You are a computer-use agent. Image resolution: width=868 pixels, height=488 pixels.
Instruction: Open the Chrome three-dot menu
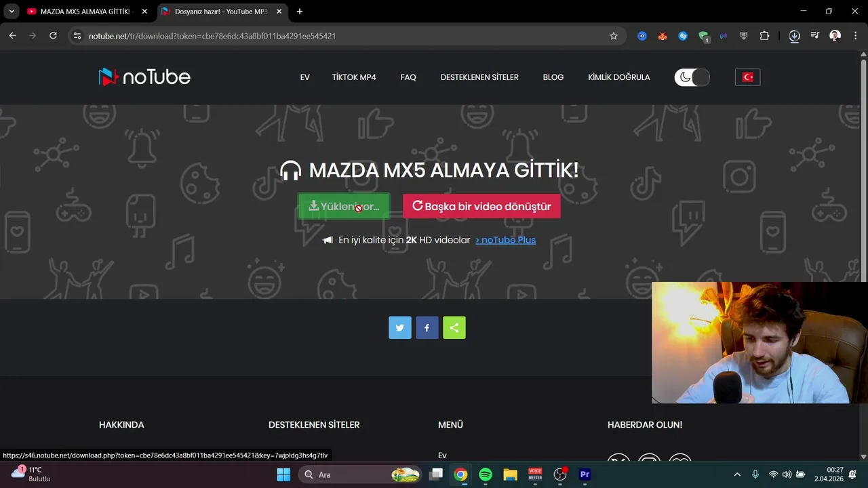pos(856,36)
